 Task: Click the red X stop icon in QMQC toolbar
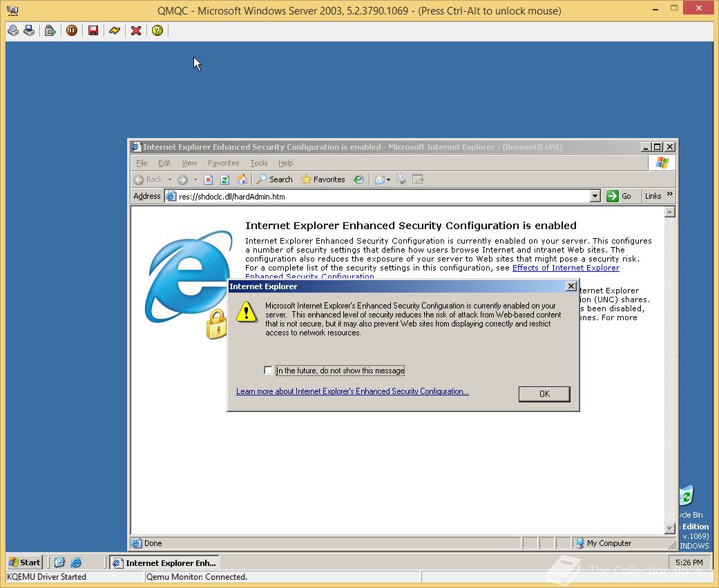tap(136, 30)
